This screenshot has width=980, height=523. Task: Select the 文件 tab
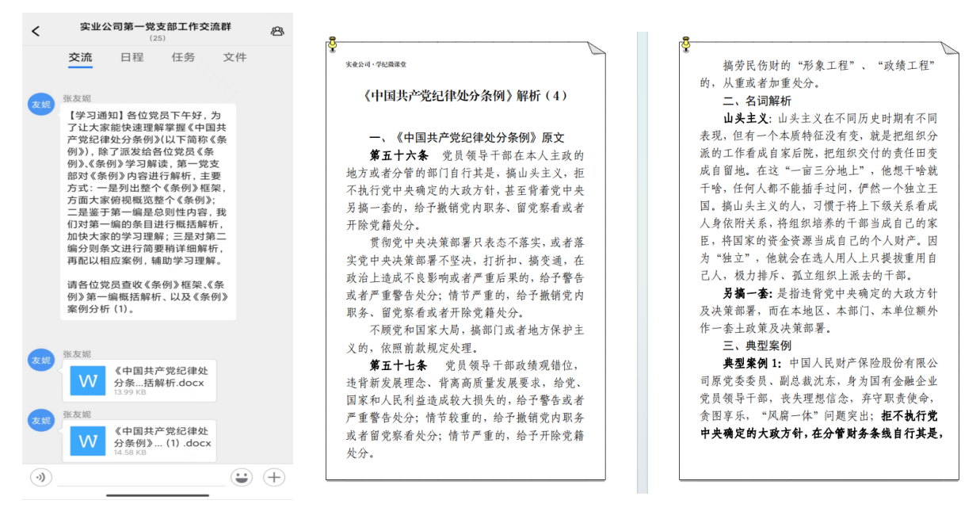(x=235, y=58)
